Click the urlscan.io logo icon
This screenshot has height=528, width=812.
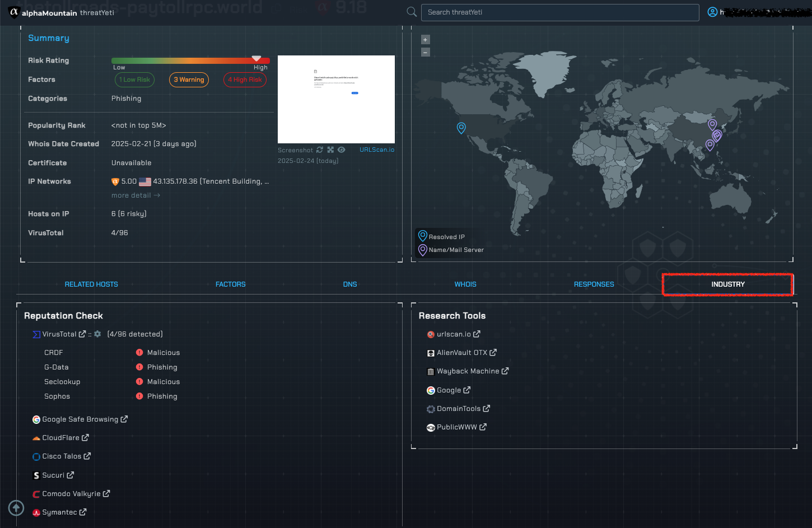click(431, 334)
